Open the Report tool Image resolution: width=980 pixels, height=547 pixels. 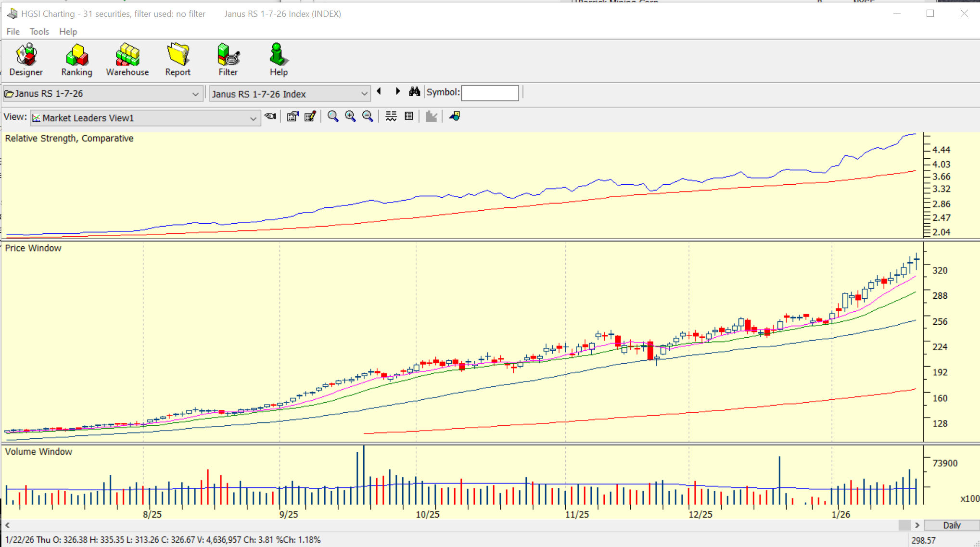(x=178, y=59)
